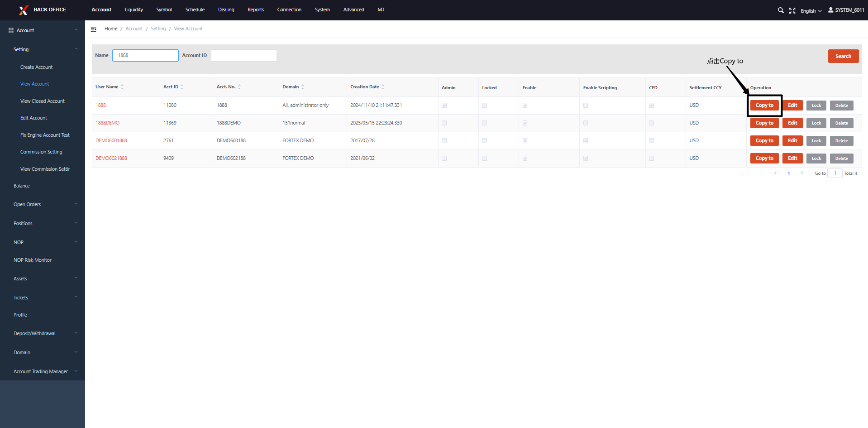This screenshot has height=428, width=868.
Task: Sort by User Name column arrows
Action: tap(122, 87)
